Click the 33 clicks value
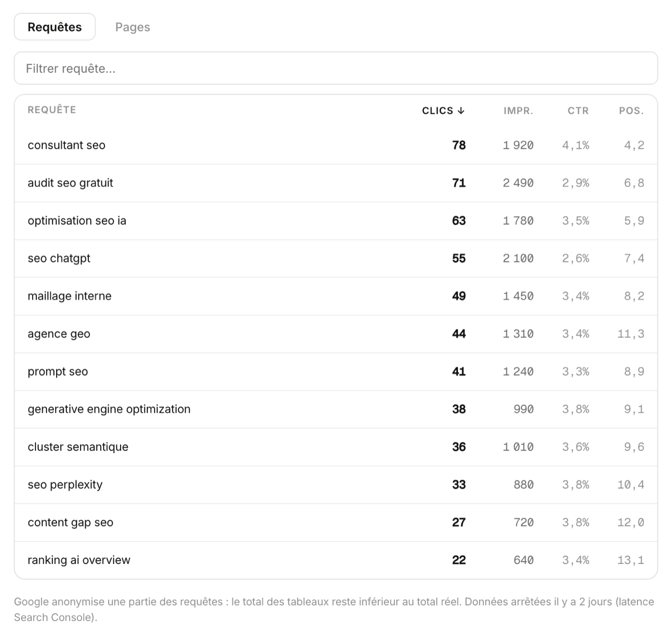 (x=459, y=485)
